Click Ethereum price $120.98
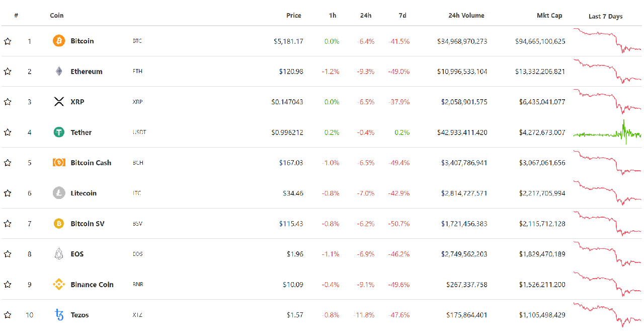Image resolution: width=644 pixels, height=332 pixels. (291, 72)
